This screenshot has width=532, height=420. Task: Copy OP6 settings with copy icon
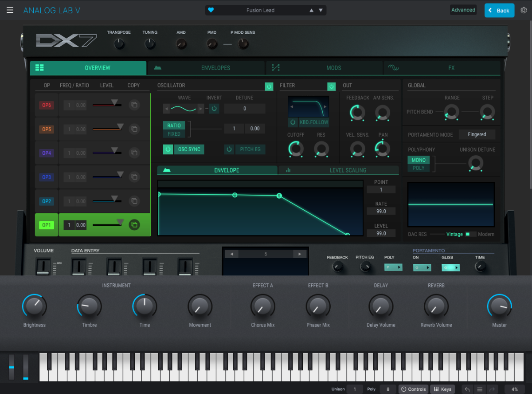tap(134, 105)
